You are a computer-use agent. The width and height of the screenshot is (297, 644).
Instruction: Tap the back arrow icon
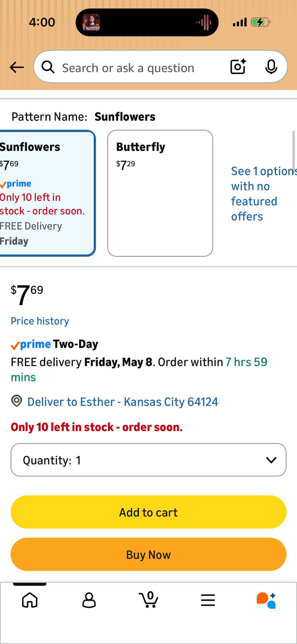17,68
